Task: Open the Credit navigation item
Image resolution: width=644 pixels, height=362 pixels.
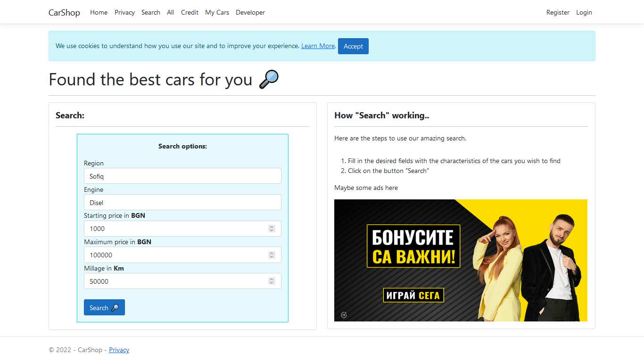Action: pyautogui.click(x=190, y=12)
